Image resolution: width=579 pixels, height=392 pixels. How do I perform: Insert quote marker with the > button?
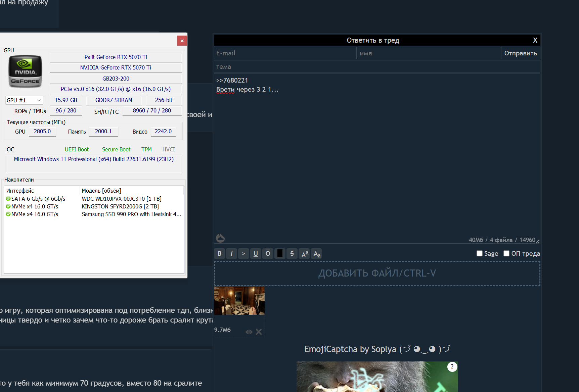point(243,254)
